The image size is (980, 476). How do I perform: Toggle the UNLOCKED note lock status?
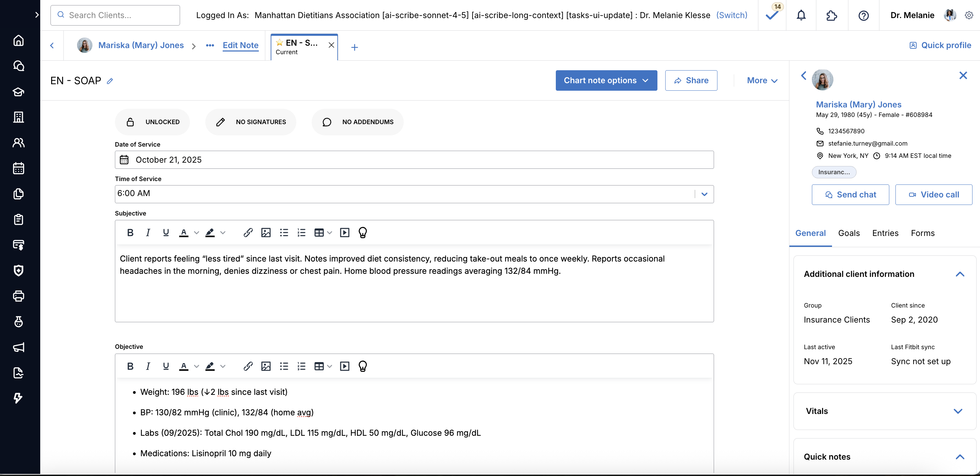[152, 122]
